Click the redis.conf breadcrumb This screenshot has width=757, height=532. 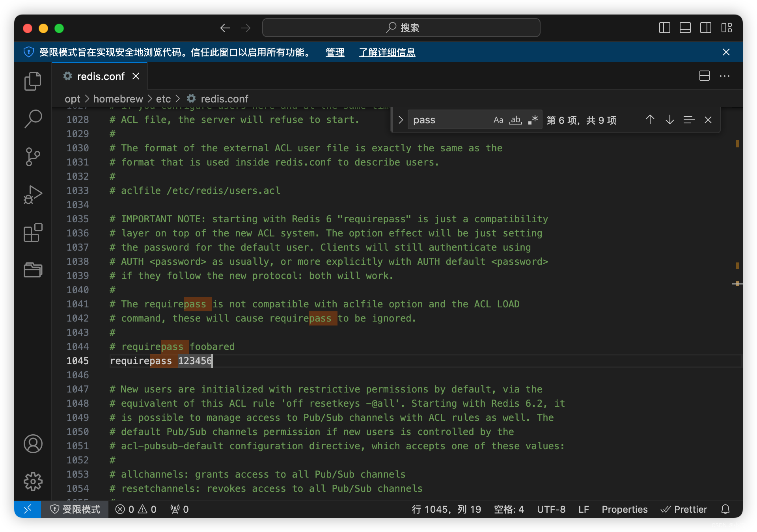(x=217, y=99)
